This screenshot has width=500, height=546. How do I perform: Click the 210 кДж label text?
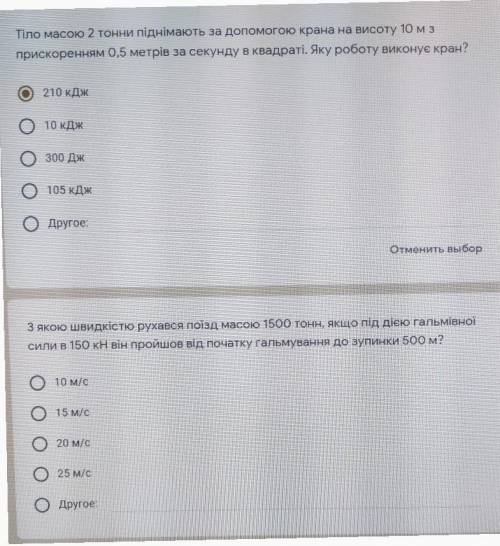tap(65, 93)
